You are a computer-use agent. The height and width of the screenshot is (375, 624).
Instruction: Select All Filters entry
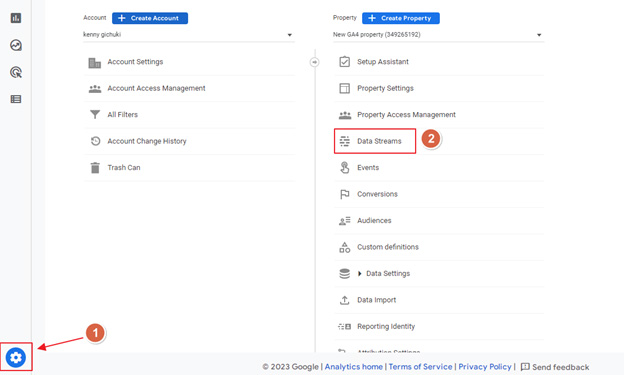click(123, 115)
